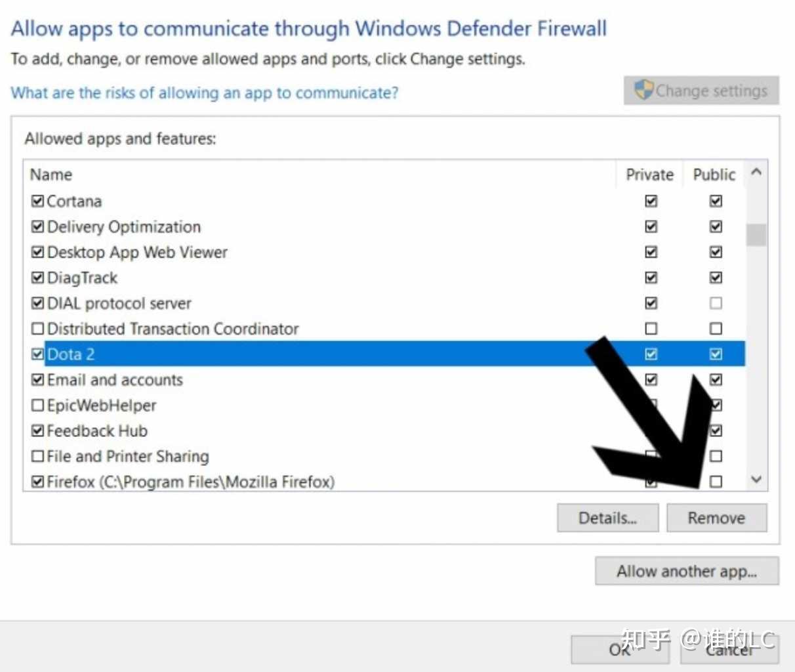Enable Distributed Transaction Coordinator Public checkbox

pyautogui.click(x=716, y=328)
